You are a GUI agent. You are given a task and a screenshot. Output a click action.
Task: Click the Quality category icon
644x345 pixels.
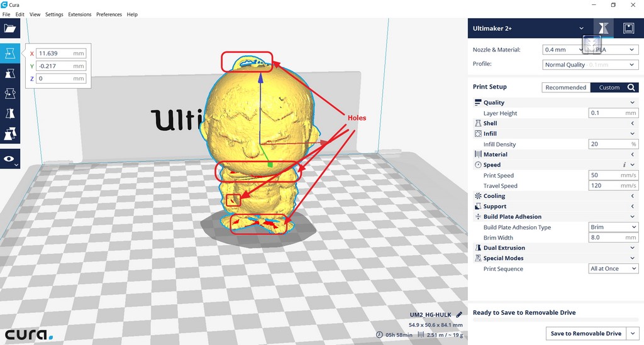coord(478,102)
